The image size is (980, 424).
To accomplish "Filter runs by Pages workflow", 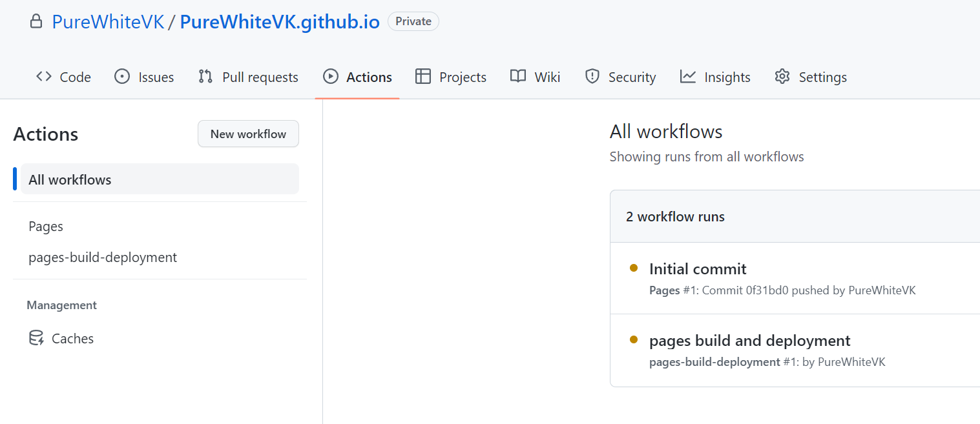I will (x=46, y=227).
